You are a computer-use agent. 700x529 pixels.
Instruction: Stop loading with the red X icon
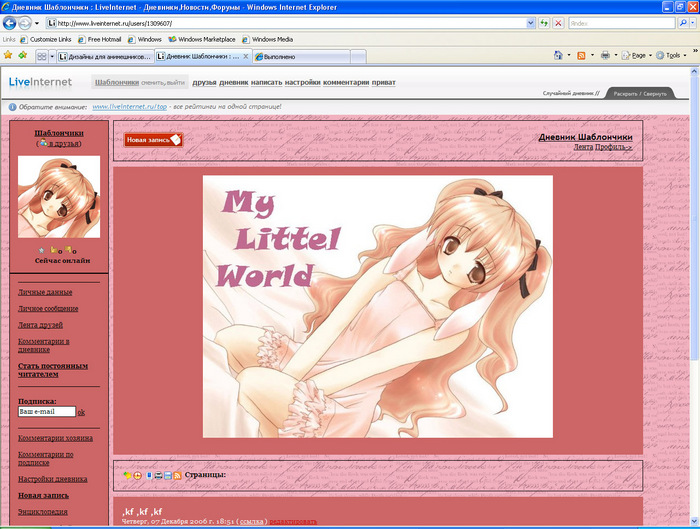558,23
